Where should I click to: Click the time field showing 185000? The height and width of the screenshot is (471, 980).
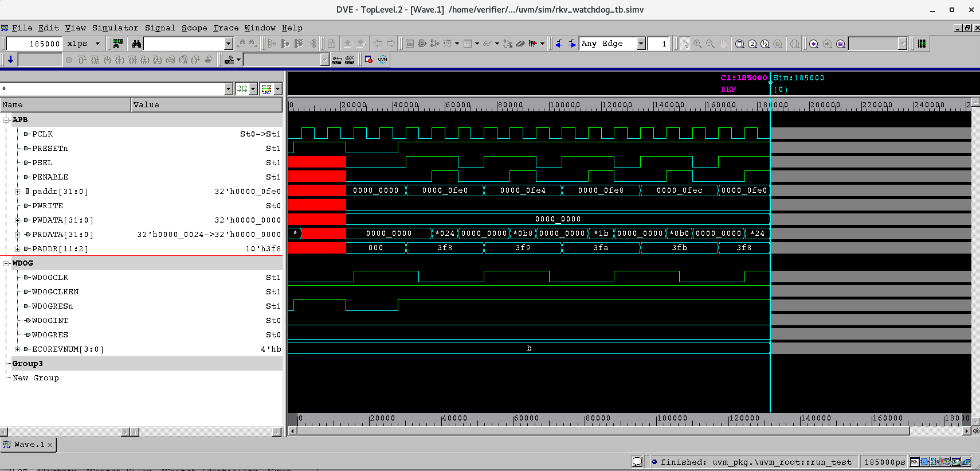[x=34, y=44]
